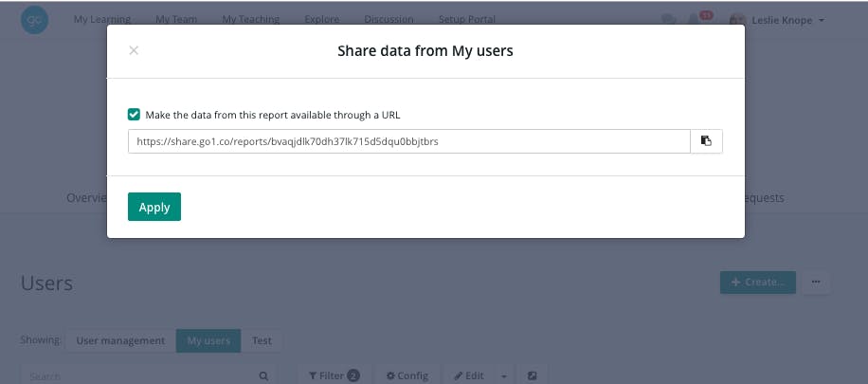The height and width of the screenshot is (384, 868).
Task: Open the chat messages icon
Action: point(669,20)
